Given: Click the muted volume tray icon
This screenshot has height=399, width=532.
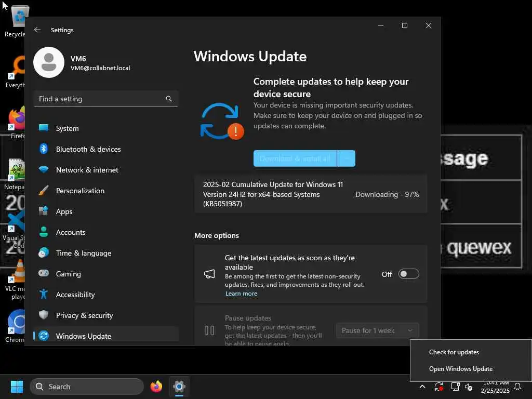Looking at the screenshot, I should tap(469, 387).
